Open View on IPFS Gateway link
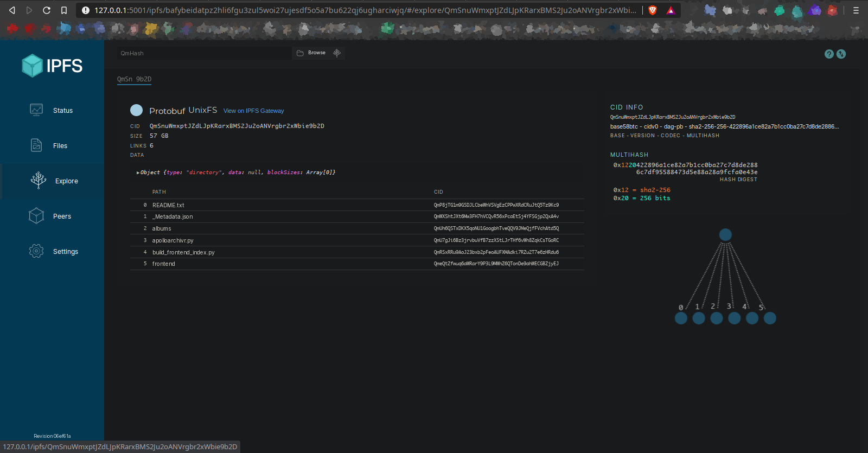 point(254,111)
